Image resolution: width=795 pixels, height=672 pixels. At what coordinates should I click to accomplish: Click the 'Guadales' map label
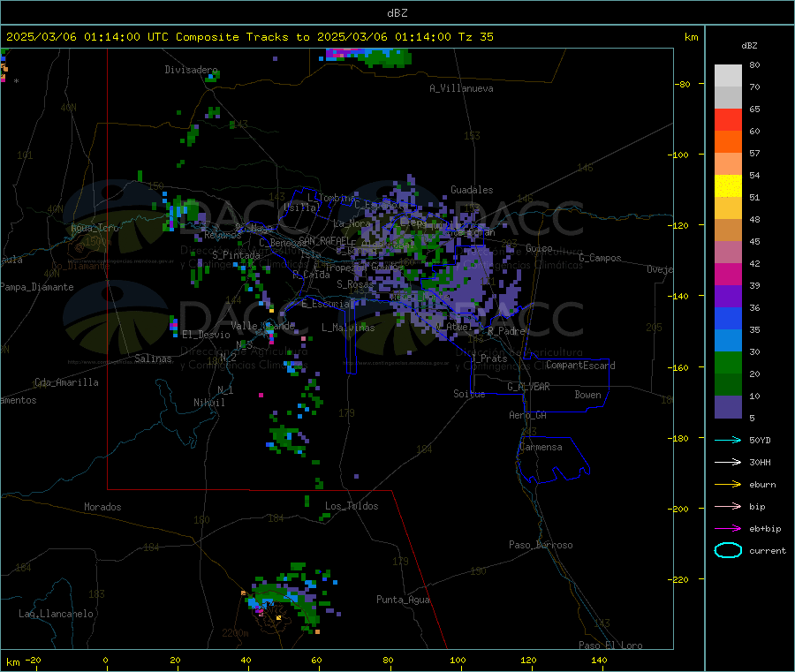472,190
